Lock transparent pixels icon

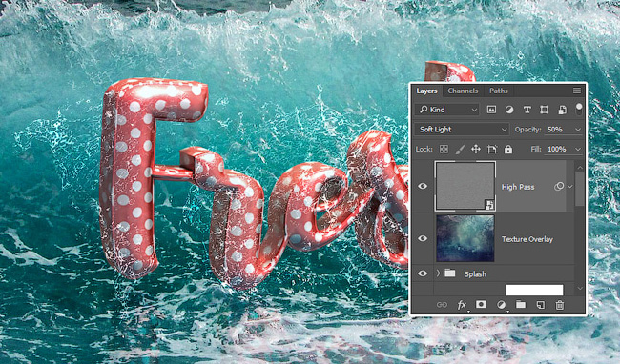[x=444, y=150]
